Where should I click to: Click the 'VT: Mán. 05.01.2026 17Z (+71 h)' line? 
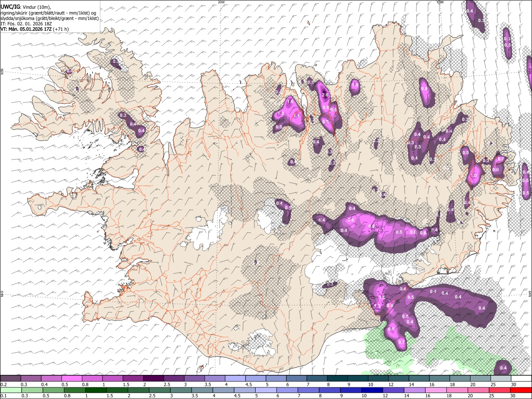tap(34, 29)
